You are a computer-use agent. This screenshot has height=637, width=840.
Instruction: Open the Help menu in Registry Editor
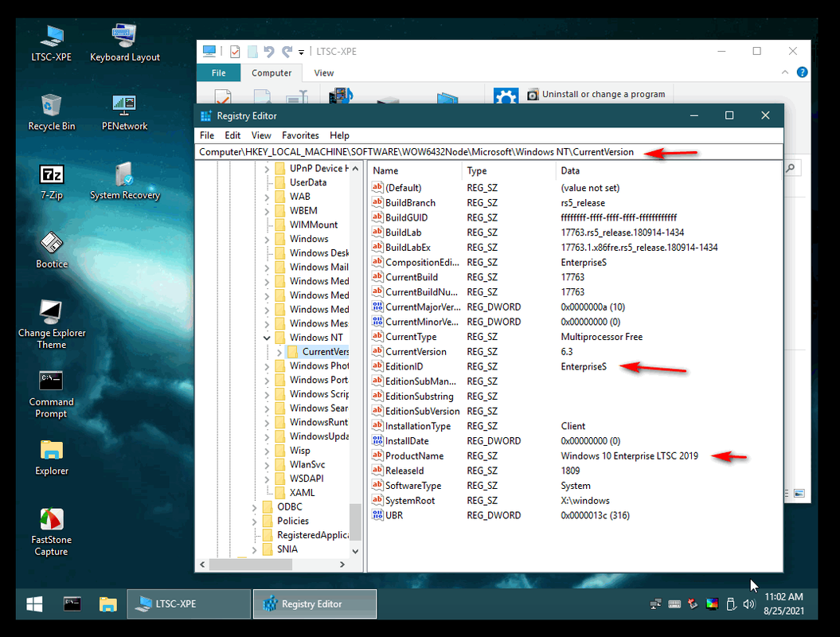pos(339,135)
